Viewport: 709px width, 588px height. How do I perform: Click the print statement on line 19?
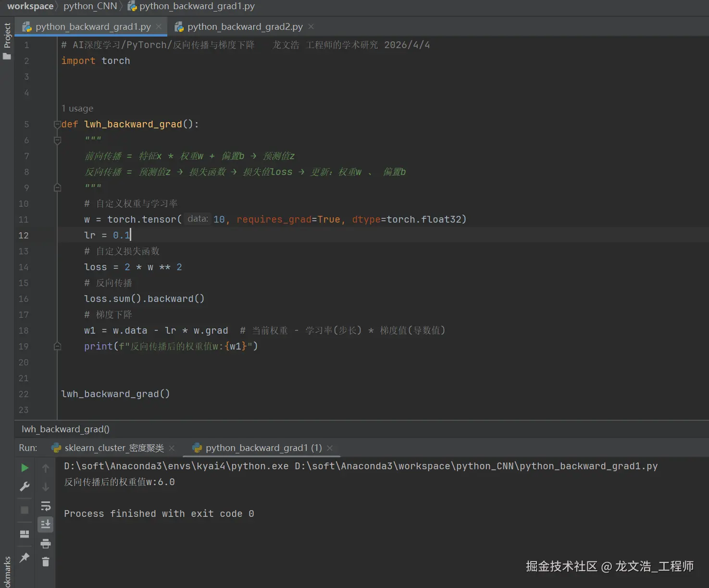pyautogui.click(x=171, y=346)
